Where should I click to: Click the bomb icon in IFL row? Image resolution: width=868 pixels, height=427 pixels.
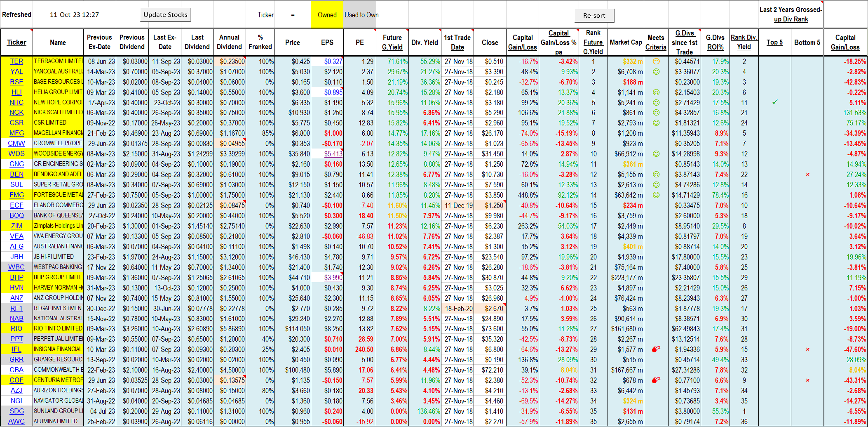coord(656,349)
